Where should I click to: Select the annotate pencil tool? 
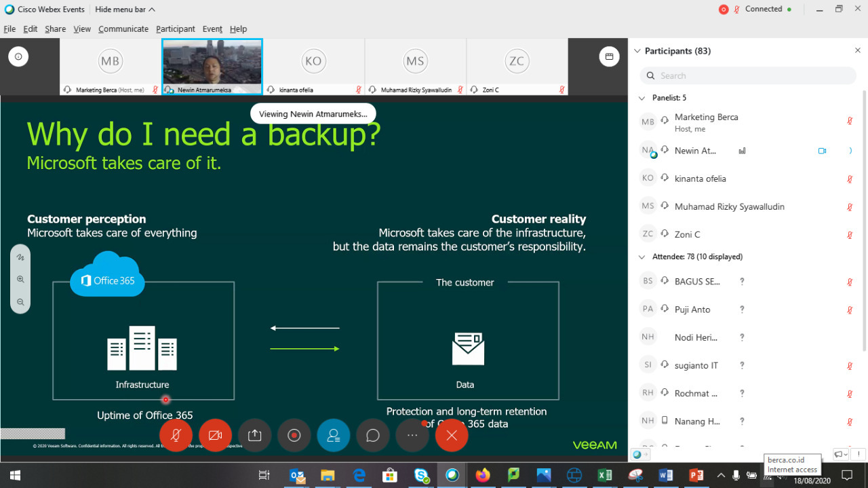(20, 257)
